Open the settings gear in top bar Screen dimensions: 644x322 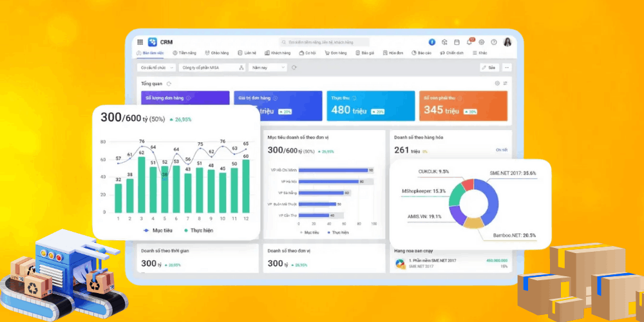tap(481, 42)
